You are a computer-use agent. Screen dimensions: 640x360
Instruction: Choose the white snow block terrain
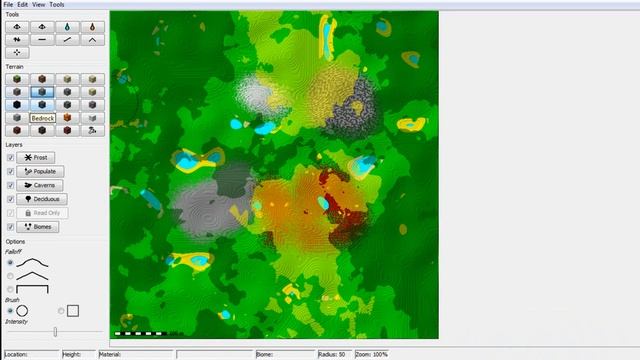click(93, 118)
